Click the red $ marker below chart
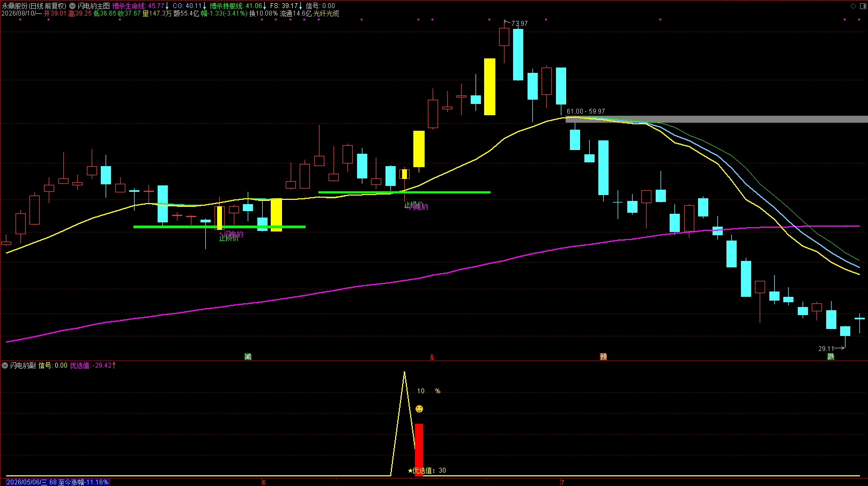 432,357
